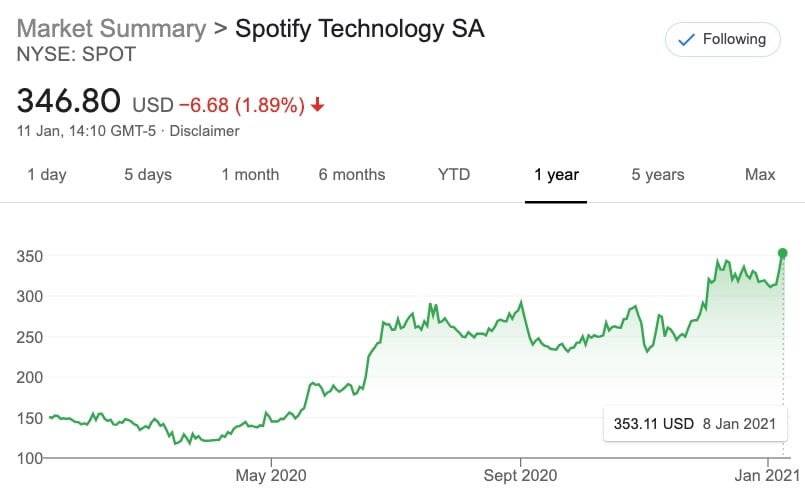Switch to the YTD view
The width and height of the screenshot is (805, 501).
pos(454,175)
